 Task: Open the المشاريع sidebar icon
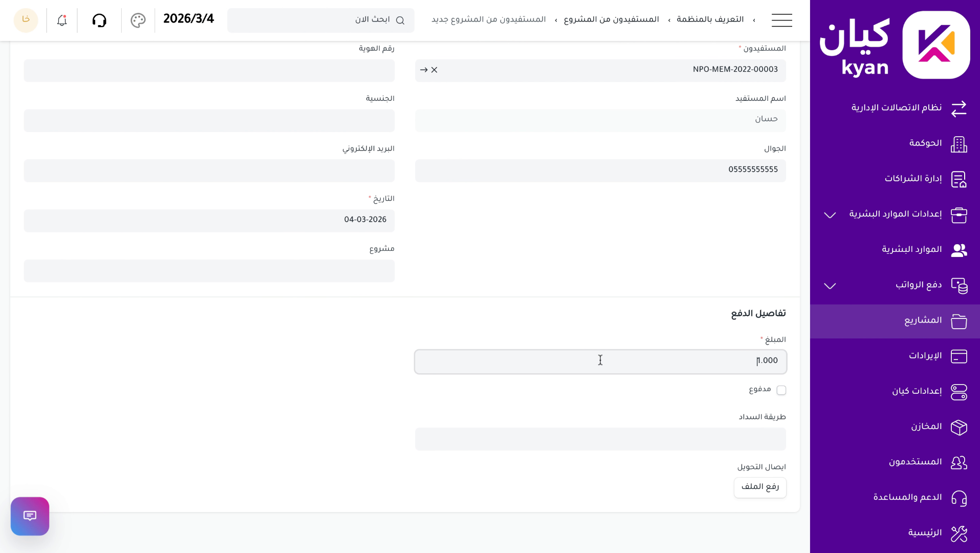click(x=959, y=322)
